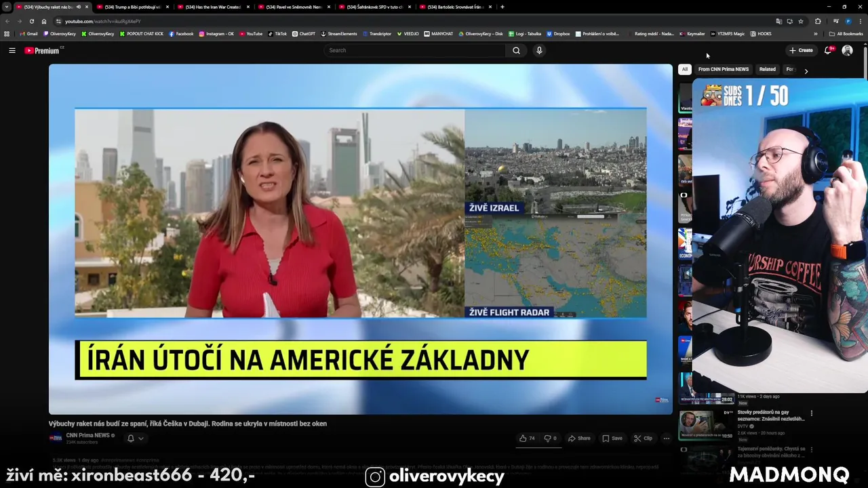868x488 pixels.
Task: Open YouTube notifications bell in the header
Action: pos(828,50)
